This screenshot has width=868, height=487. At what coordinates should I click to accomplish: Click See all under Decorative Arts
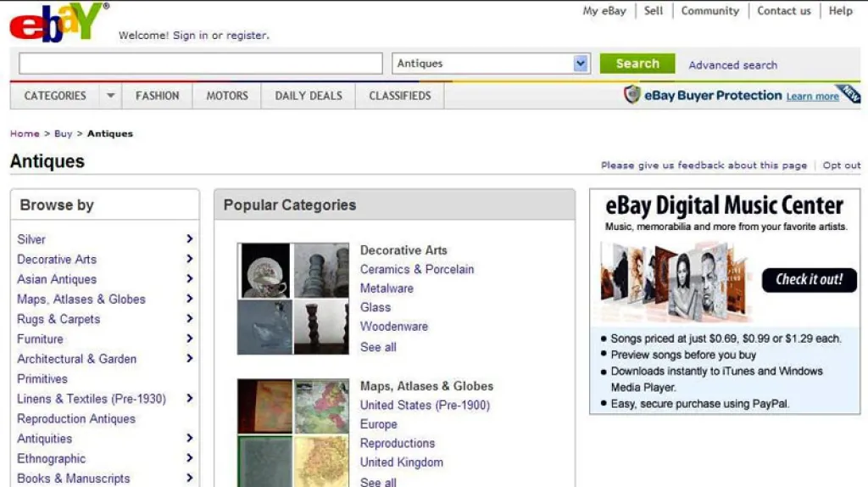378,347
